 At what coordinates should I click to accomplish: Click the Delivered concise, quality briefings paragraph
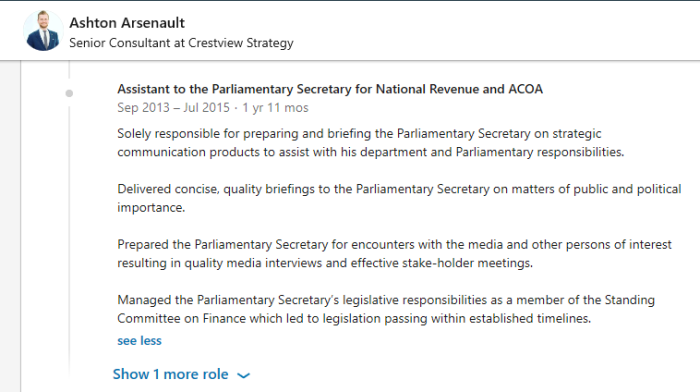click(x=399, y=198)
